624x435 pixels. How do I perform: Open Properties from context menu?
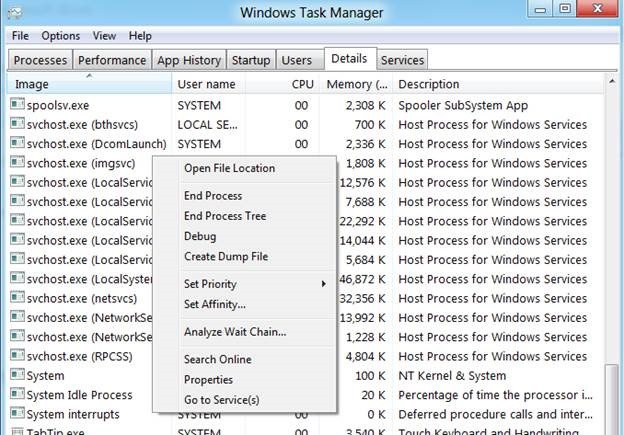[x=208, y=380]
